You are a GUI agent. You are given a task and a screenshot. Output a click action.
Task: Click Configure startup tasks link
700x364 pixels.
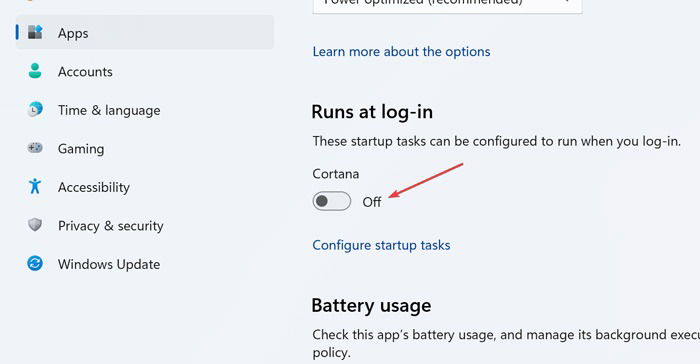tap(381, 245)
